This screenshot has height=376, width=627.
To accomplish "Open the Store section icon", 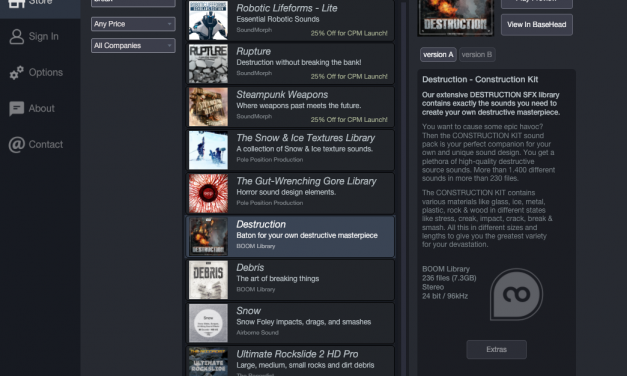I will pyautogui.click(x=17, y=3).
